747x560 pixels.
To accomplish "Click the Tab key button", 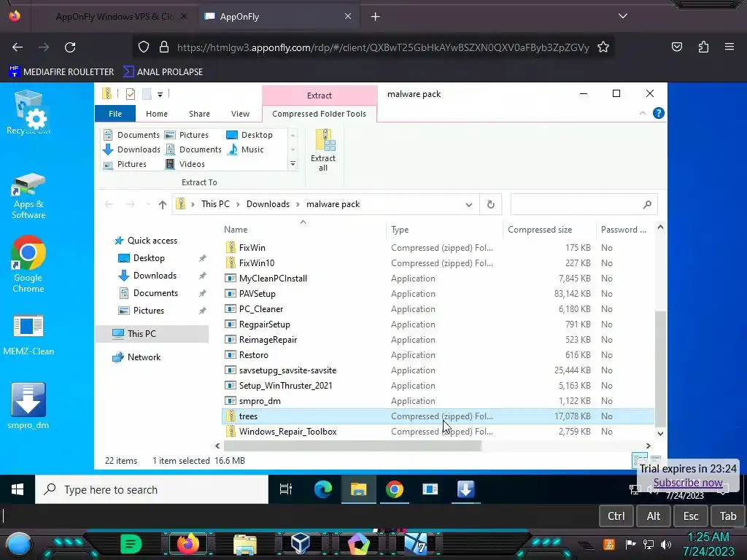I will click(x=728, y=516).
